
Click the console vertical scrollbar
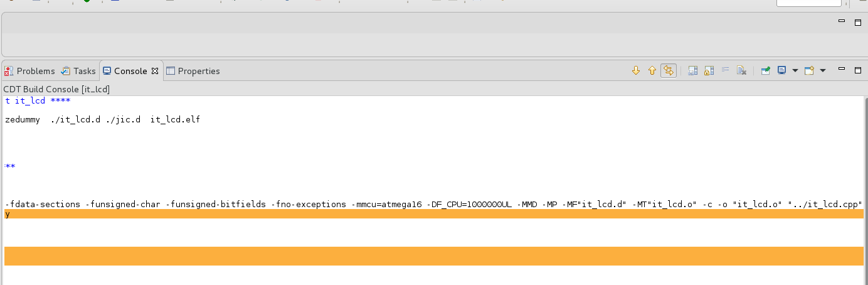point(865,190)
